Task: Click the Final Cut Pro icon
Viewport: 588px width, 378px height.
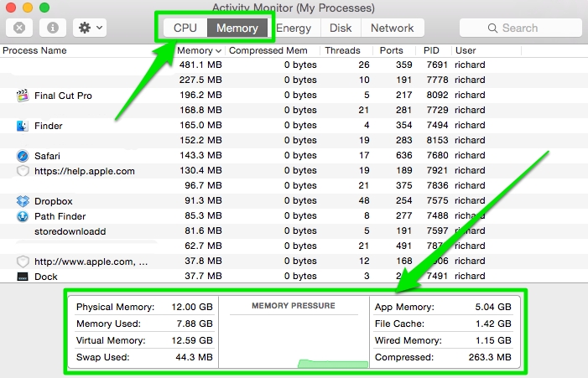Action: point(23,96)
